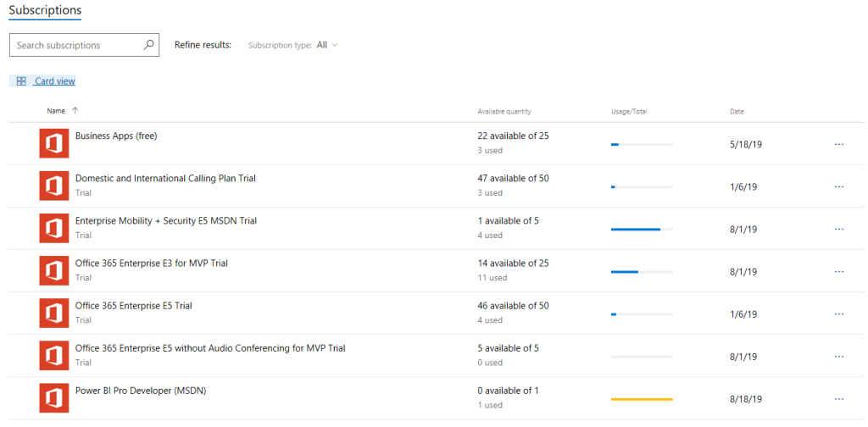Click Office icon for Office 365 Enterprise E3 MVP

point(54,270)
